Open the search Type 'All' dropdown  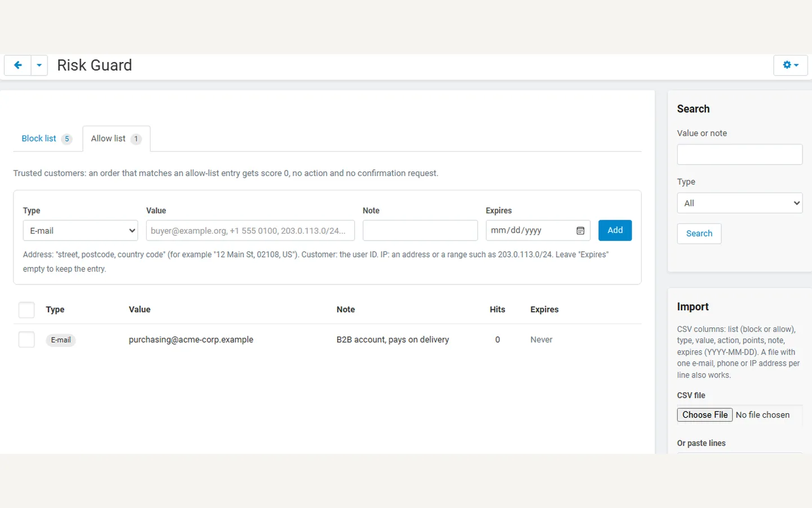[740, 203]
